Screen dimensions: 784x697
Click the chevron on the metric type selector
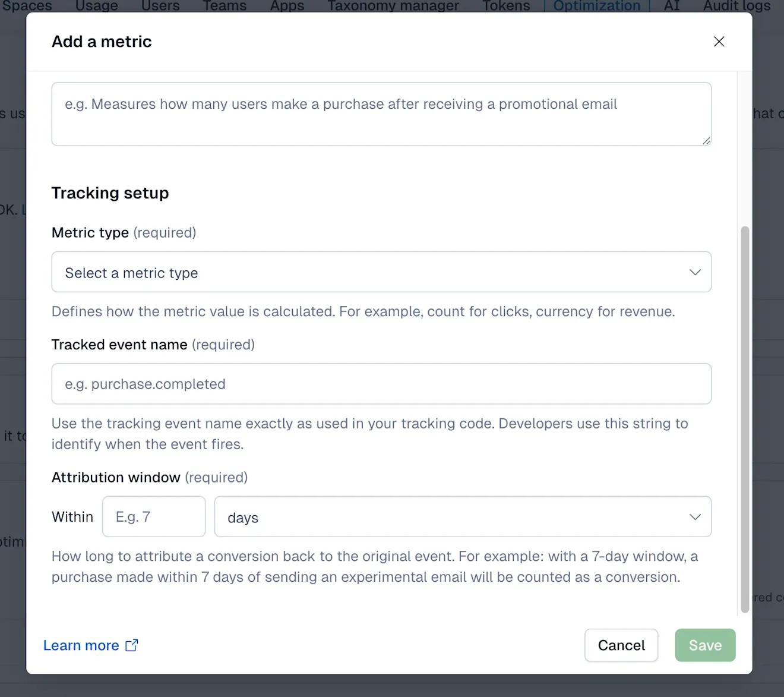tap(694, 272)
